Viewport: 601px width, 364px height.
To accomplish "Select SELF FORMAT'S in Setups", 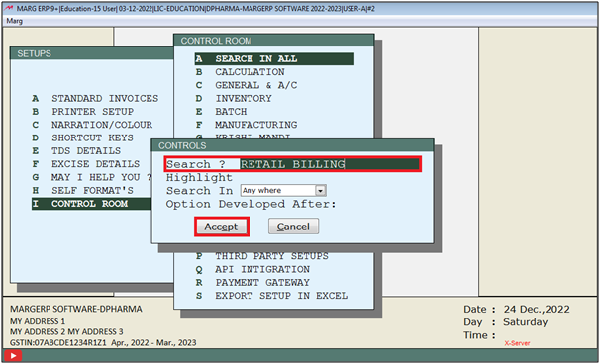I will click(92, 190).
